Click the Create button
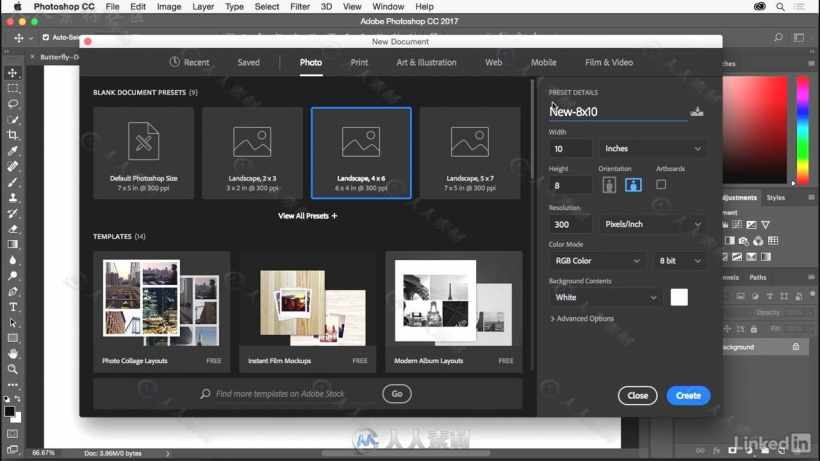The width and height of the screenshot is (820, 461). 688,396
